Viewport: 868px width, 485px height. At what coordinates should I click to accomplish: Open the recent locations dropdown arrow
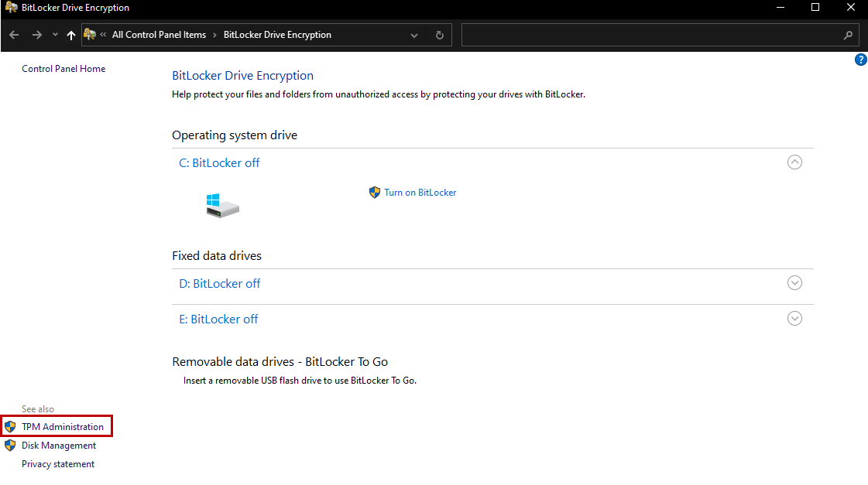[55, 35]
